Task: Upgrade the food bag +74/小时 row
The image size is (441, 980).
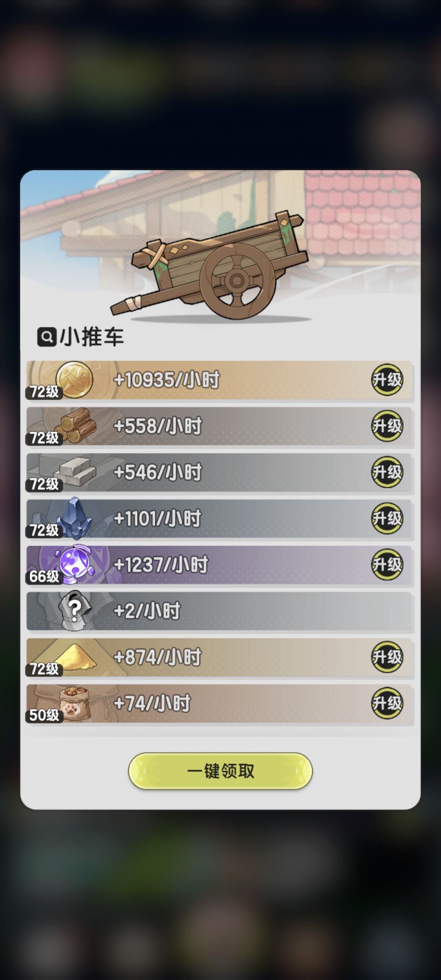Action: (x=387, y=703)
